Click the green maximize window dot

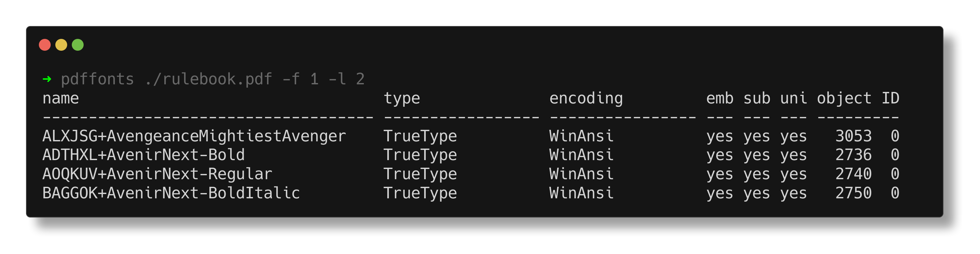click(x=78, y=45)
